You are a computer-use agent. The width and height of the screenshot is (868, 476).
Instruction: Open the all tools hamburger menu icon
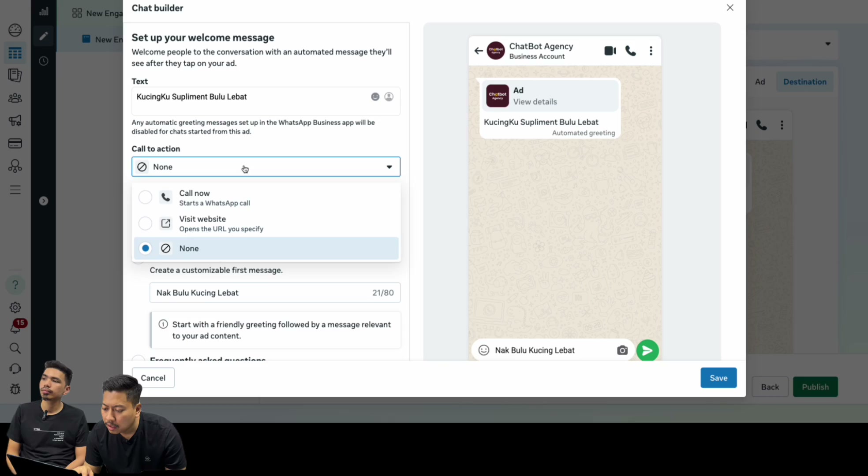[15, 190]
